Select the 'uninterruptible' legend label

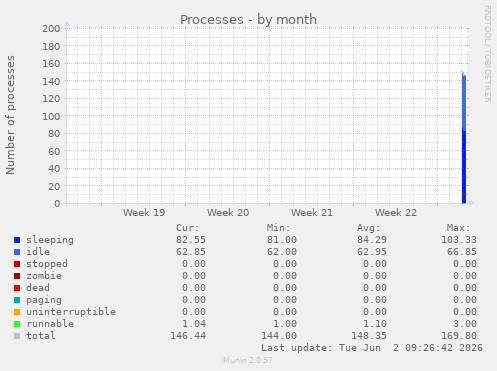tap(71, 312)
